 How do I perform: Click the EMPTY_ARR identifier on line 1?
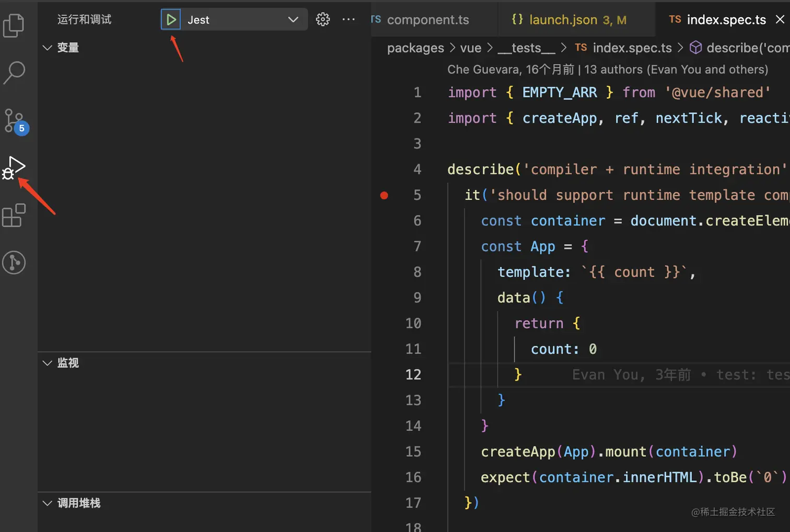click(560, 92)
